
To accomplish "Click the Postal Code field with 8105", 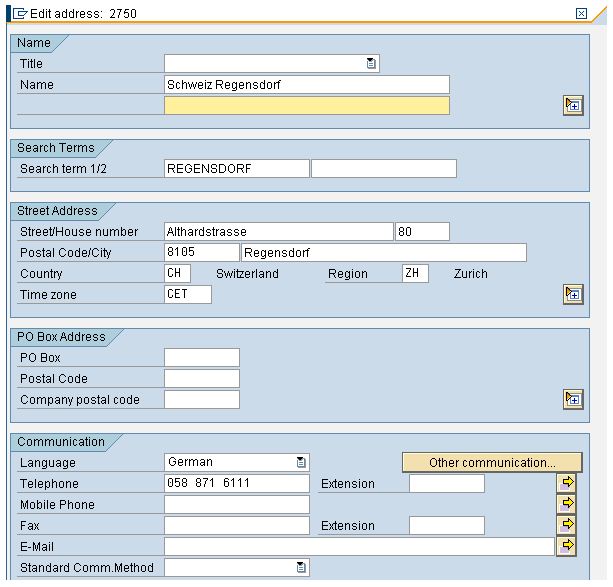I will click(x=201, y=253).
